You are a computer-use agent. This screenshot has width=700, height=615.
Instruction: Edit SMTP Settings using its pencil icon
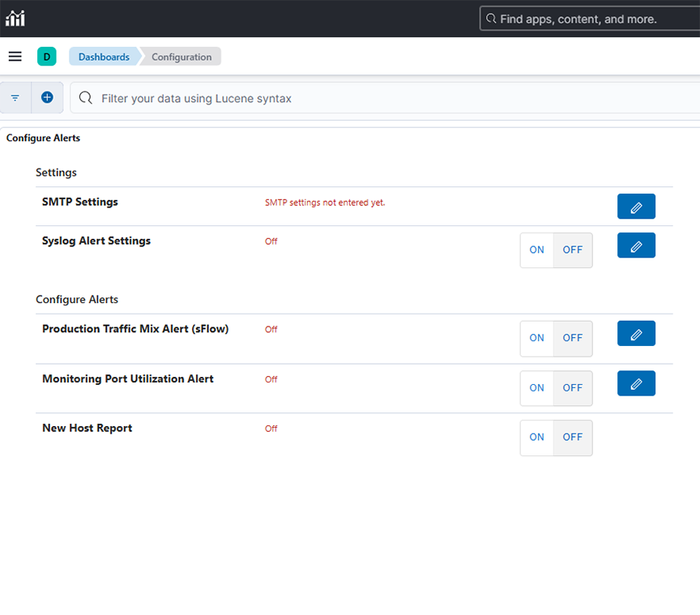pyautogui.click(x=636, y=206)
